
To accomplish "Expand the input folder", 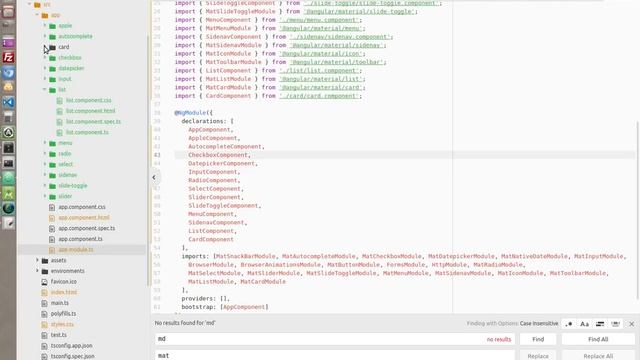I will tap(45, 79).
